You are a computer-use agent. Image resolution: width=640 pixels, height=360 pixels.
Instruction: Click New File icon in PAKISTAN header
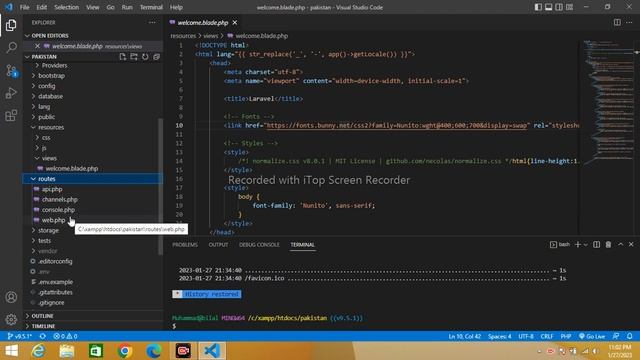click(x=122, y=57)
